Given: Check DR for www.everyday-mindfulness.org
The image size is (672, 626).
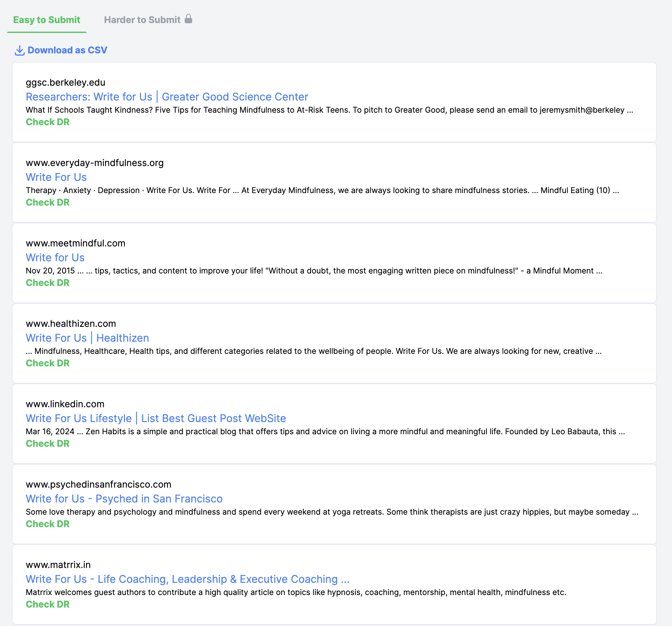Looking at the screenshot, I should 48,203.
